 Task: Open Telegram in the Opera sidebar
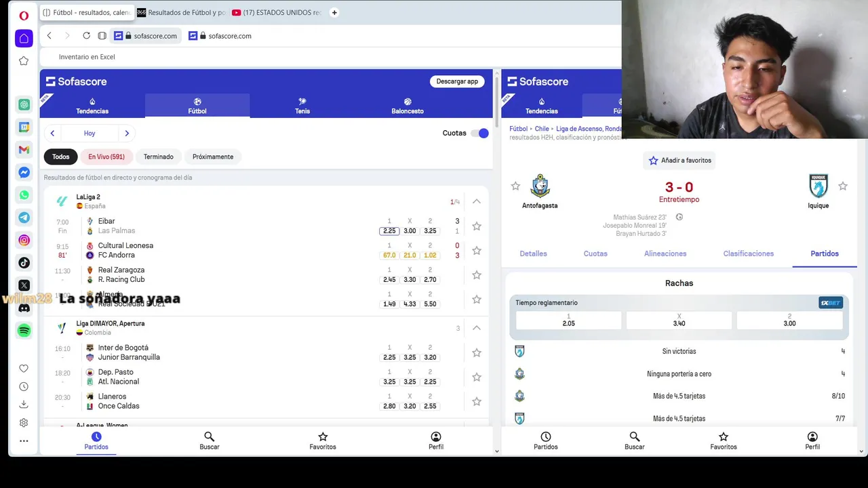point(24,218)
